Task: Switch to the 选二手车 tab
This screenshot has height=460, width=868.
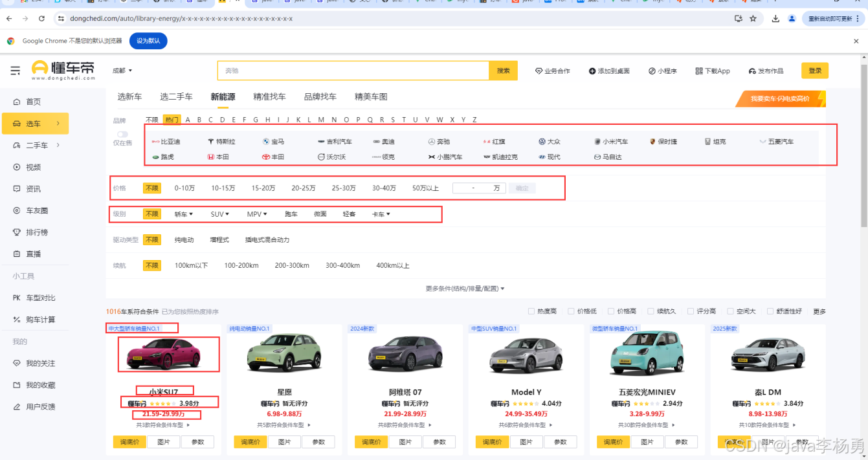Action: (176, 97)
